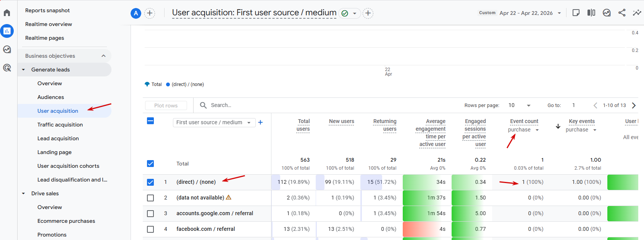The width and height of the screenshot is (644, 240).
Task: Uncheck the (direct) / (none) row checkbox
Action: [150, 182]
